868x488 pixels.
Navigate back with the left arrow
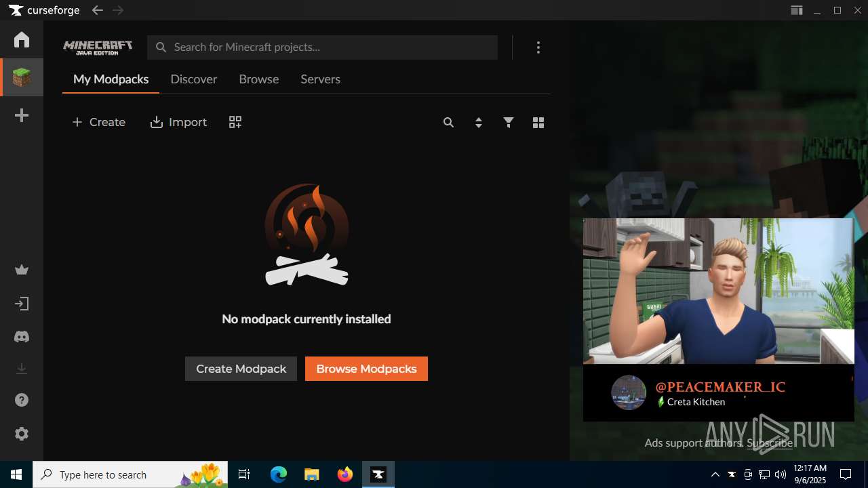98,10
